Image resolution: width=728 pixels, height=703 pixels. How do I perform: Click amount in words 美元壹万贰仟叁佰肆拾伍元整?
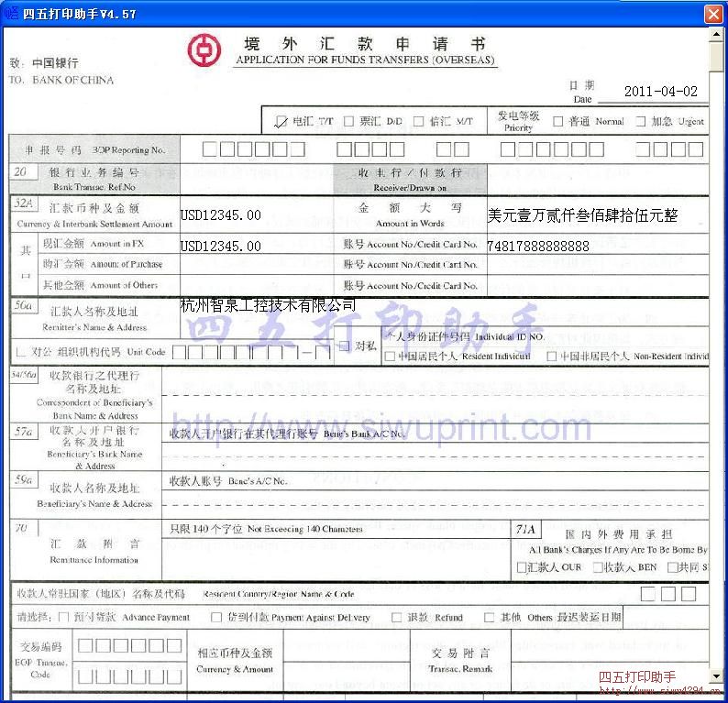(583, 214)
